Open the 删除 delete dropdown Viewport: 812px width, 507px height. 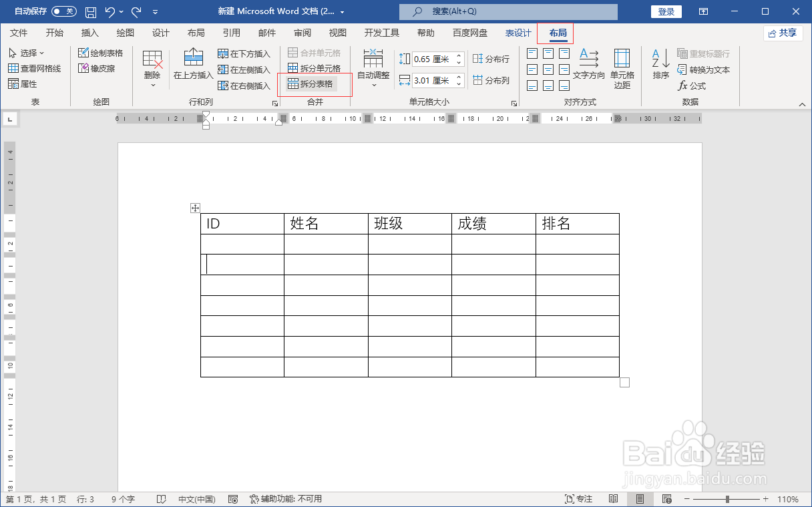153,69
